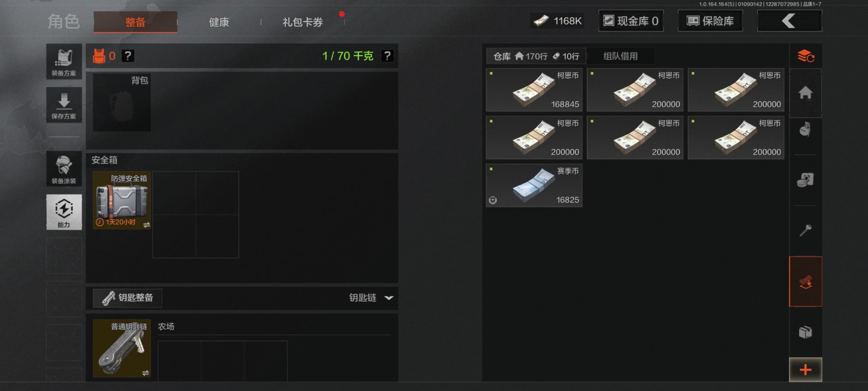Expand the 钥匙链 dropdown arrow
The width and height of the screenshot is (868, 391).
pos(389,298)
